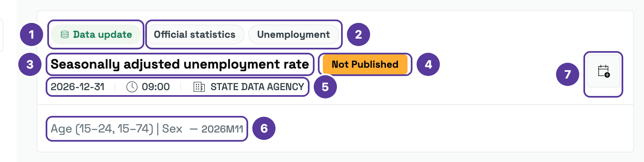Click purple number badge 5
644x162 pixels.
(x=325, y=87)
